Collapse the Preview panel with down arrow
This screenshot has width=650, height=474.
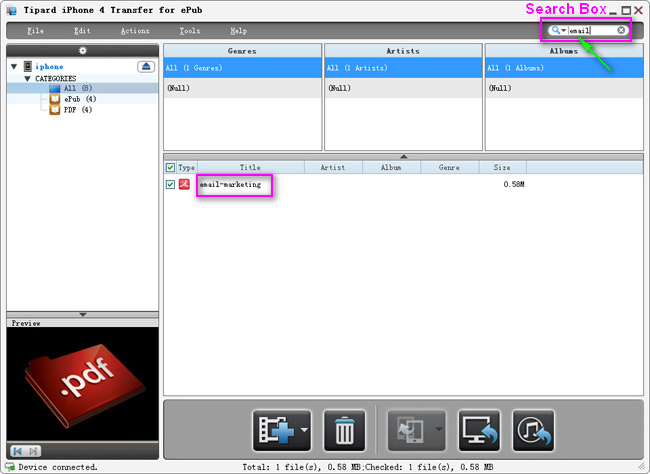click(x=82, y=315)
